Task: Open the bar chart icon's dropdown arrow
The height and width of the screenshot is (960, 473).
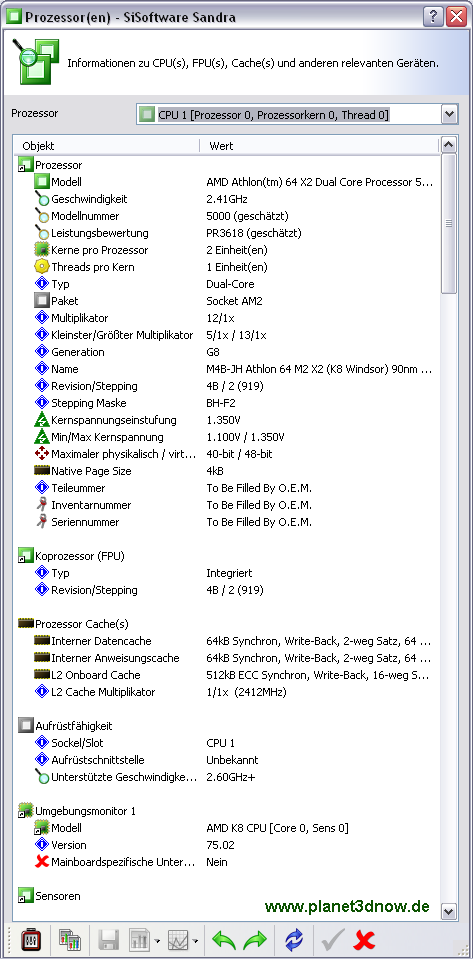Action: point(157,940)
